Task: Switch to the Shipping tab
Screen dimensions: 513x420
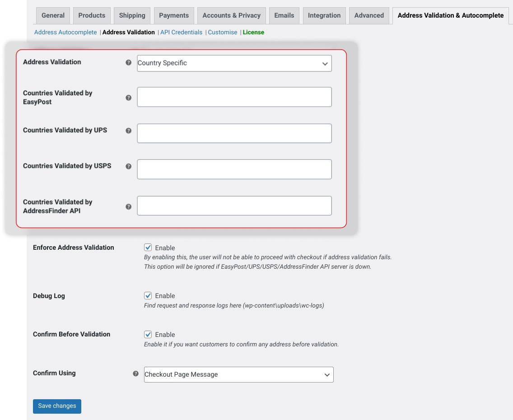Action: (132, 15)
